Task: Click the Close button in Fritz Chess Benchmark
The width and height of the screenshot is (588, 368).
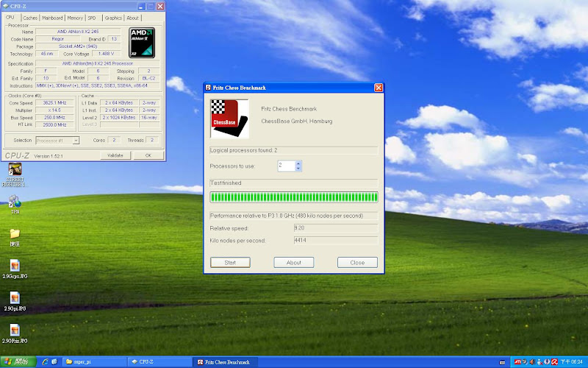Action: click(x=357, y=263)
